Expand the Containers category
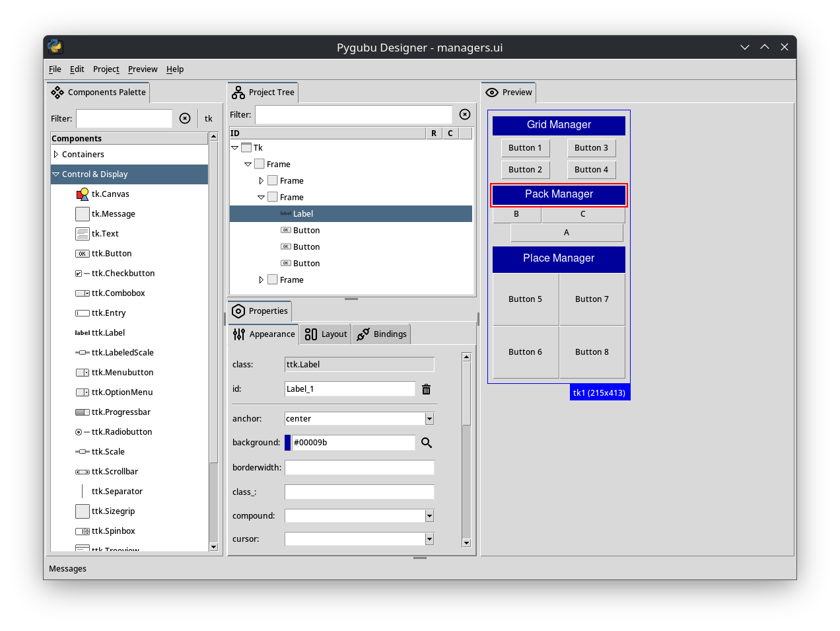The image size is (840, 631). point(56,155)
